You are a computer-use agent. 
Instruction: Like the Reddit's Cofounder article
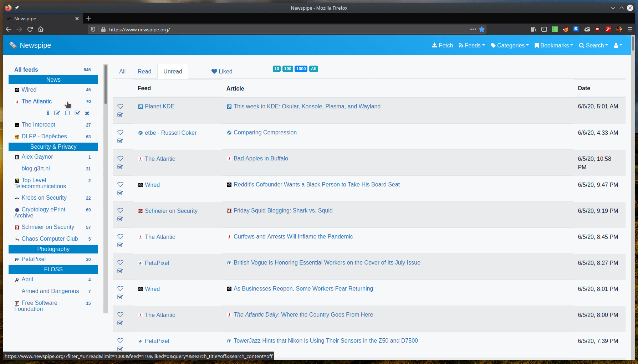point(120,184)
